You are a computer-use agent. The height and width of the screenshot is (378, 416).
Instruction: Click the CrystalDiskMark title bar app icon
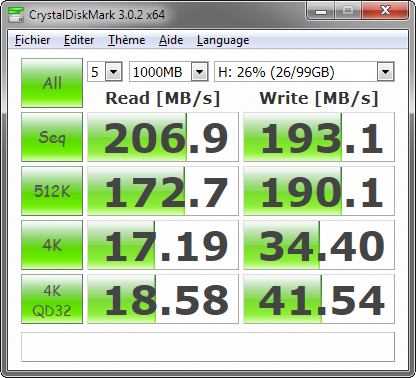pyautogui.click(x=16, y=15)
